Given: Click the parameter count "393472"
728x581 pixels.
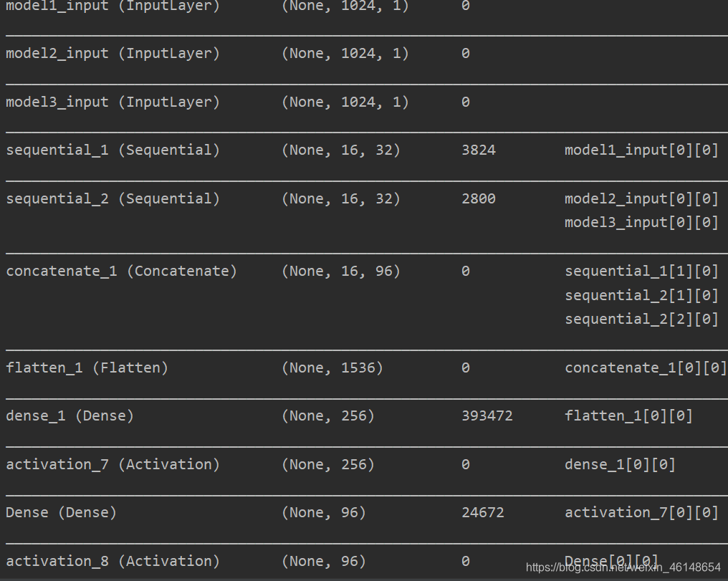Looking at the screenshot, I should click(x=487, y=416).
